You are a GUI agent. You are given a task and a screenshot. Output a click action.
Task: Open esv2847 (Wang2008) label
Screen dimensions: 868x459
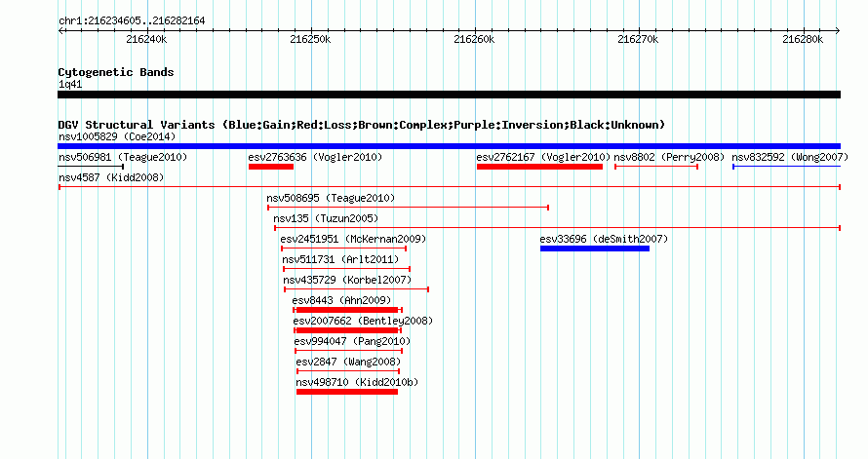click(x=348, y=362)
